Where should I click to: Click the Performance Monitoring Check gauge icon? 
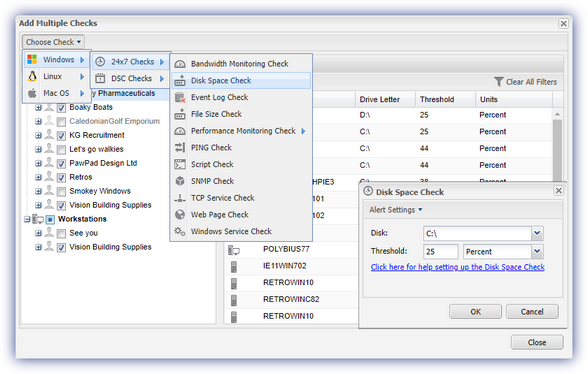click(180, 131)
